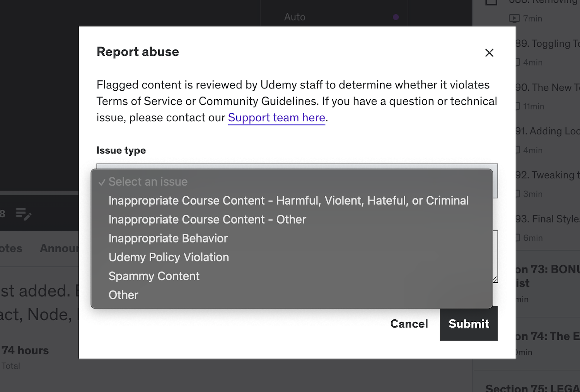Screen dimensions: 580x392
Task: Select Inappropriate Behavior issue type
Action: tap(168, 238)
